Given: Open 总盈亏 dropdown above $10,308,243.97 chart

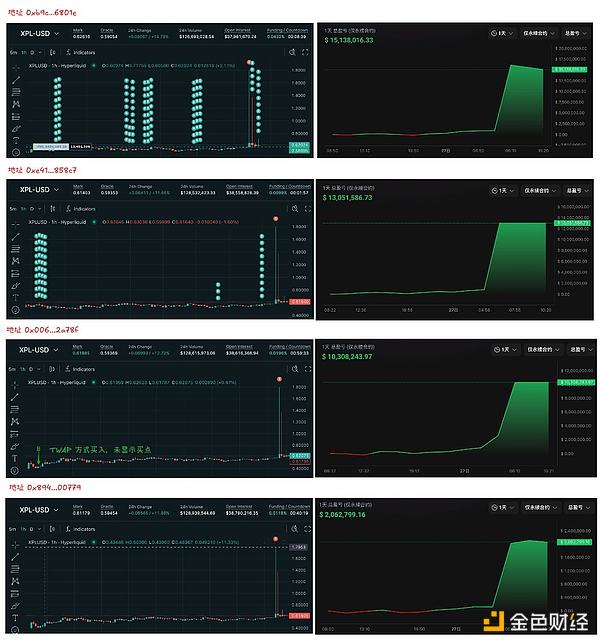Looking at the screenshot, I should [582, 349].
